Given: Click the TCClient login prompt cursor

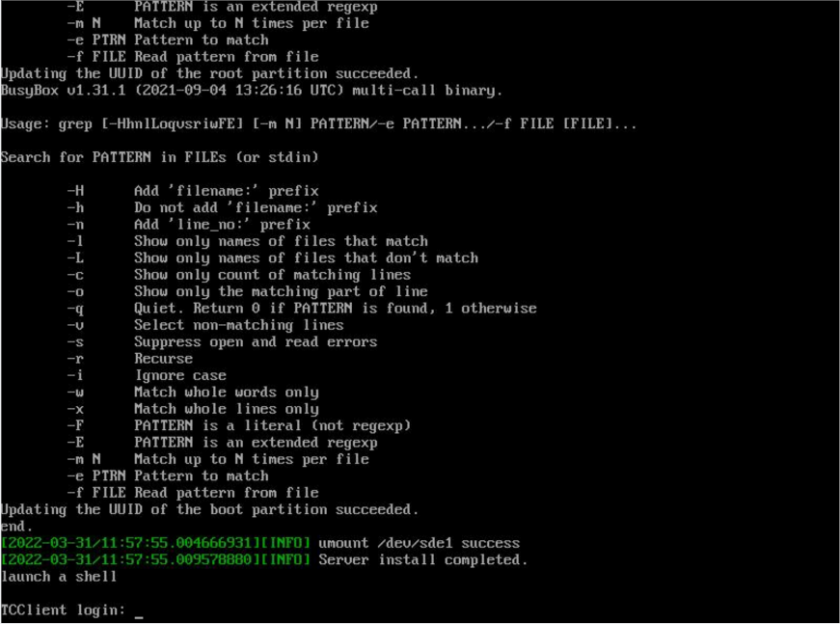Looking at the screenshot, I should (139, 611).
